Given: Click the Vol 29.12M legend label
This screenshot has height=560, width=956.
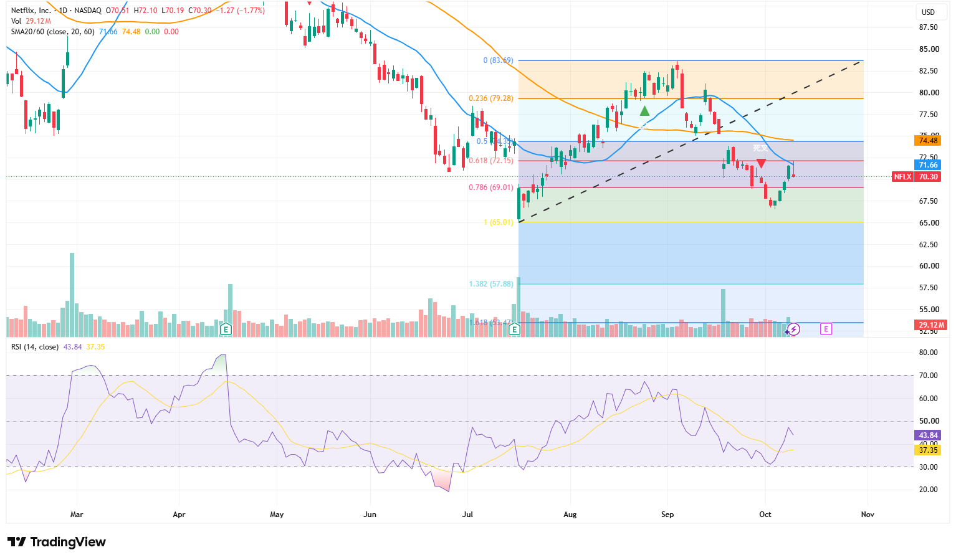Looking at the screenshot, I should coord(31,21).
